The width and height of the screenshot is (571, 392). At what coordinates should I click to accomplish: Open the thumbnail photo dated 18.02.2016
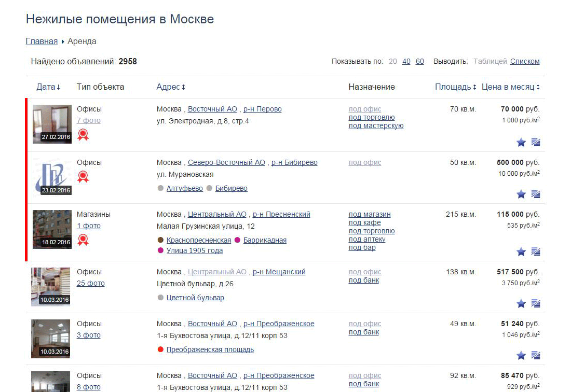[52, 229]
